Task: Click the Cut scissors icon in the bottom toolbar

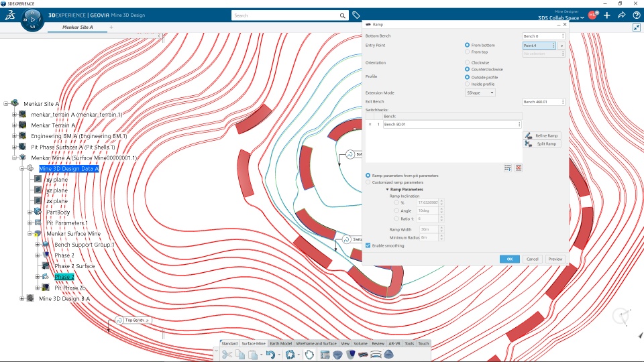Action: point(227,354)
